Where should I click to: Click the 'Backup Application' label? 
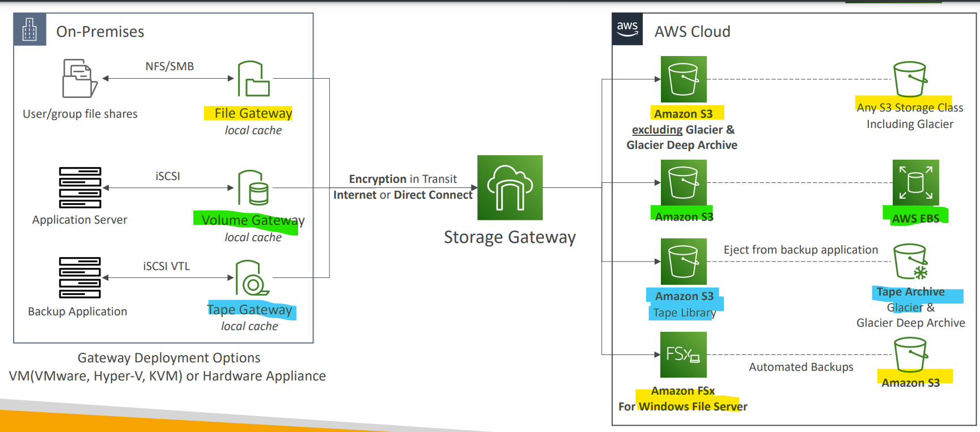[x=78, y=311]
